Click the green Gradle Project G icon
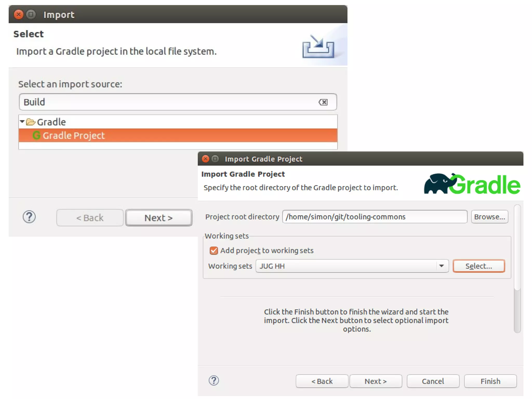 [36, 135]
